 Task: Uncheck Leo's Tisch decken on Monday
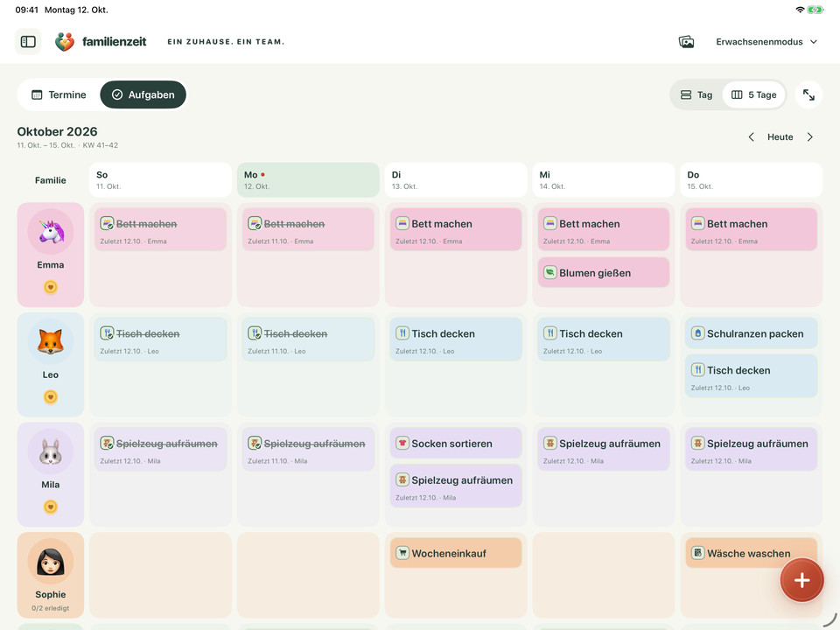click(x=255, y=333)
